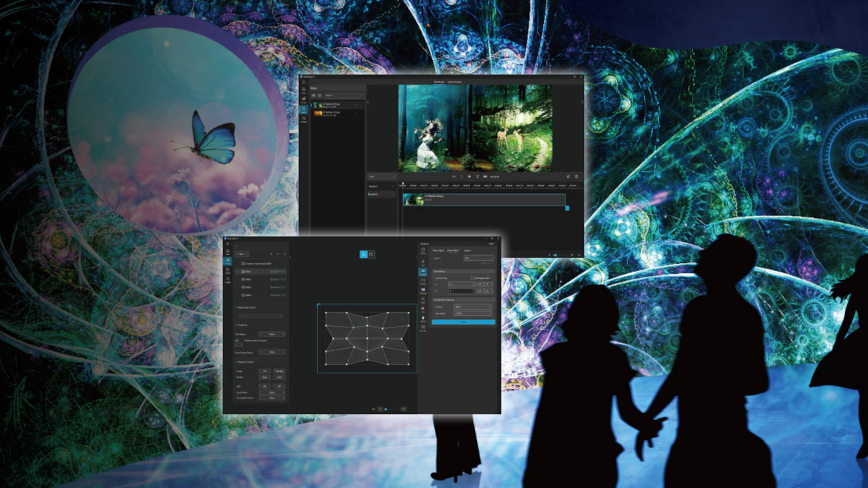Switch to the Detail Adjust tab
Screen dimensions: 868x488
[452, 251]
